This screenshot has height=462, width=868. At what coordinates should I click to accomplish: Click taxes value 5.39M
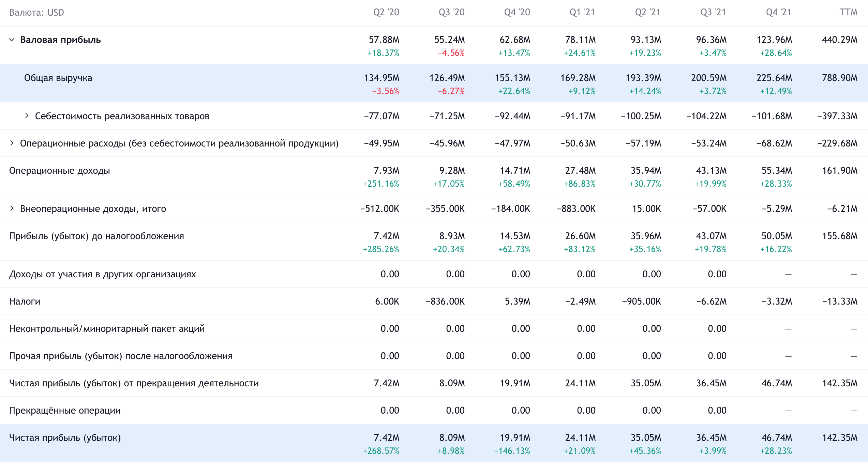tap(518, 302)
